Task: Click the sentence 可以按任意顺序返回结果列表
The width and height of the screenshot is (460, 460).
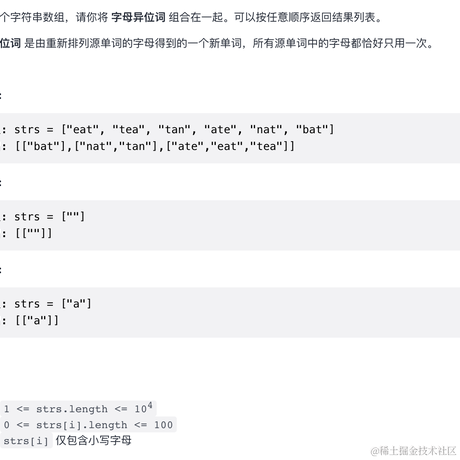Action: tap(305, 17)
